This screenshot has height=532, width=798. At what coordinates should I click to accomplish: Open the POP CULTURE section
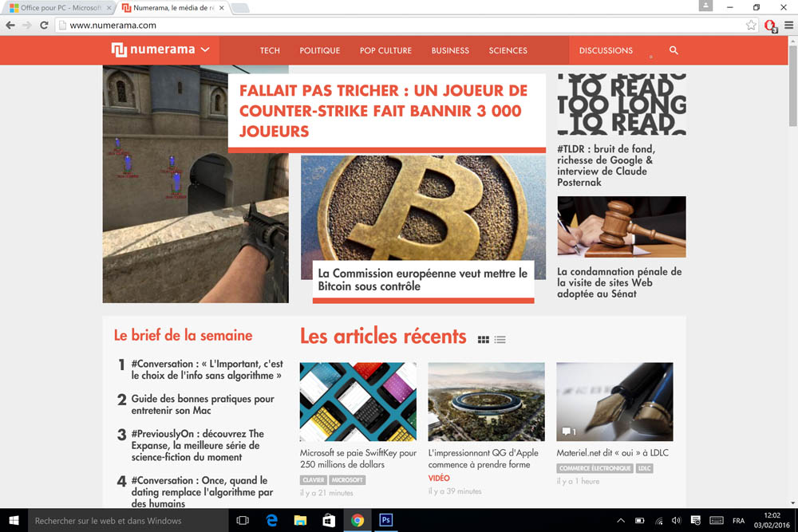pyautogui.click(x=385, y=50)
